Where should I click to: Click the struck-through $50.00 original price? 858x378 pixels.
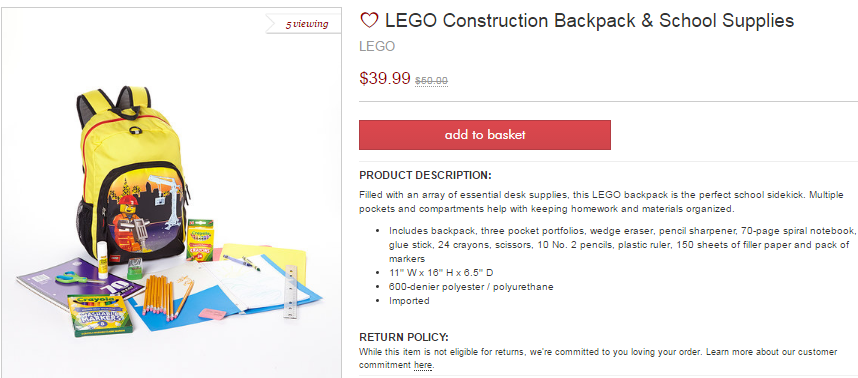[431, 81]
